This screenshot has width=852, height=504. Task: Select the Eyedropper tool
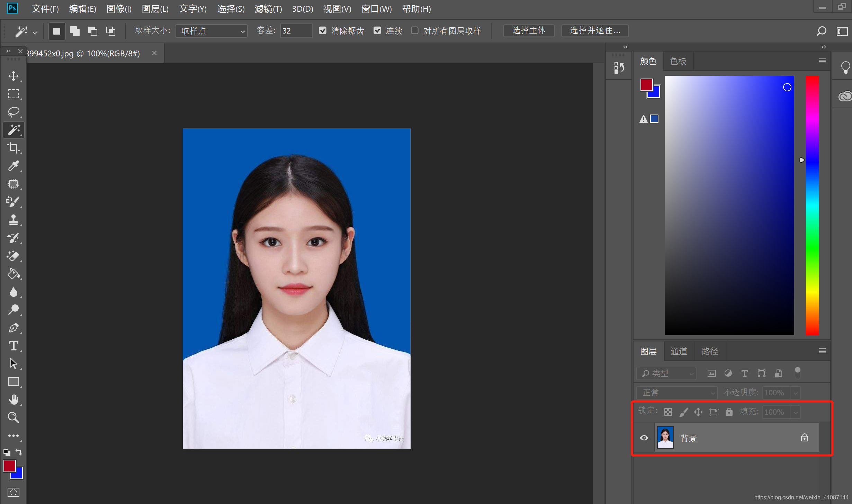coord(14,166)
